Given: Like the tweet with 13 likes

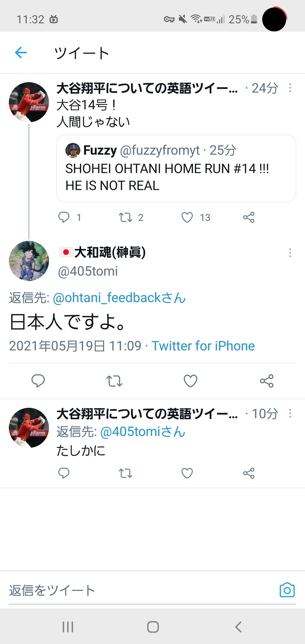Looking at the screenshot, I should click(187, 217).
